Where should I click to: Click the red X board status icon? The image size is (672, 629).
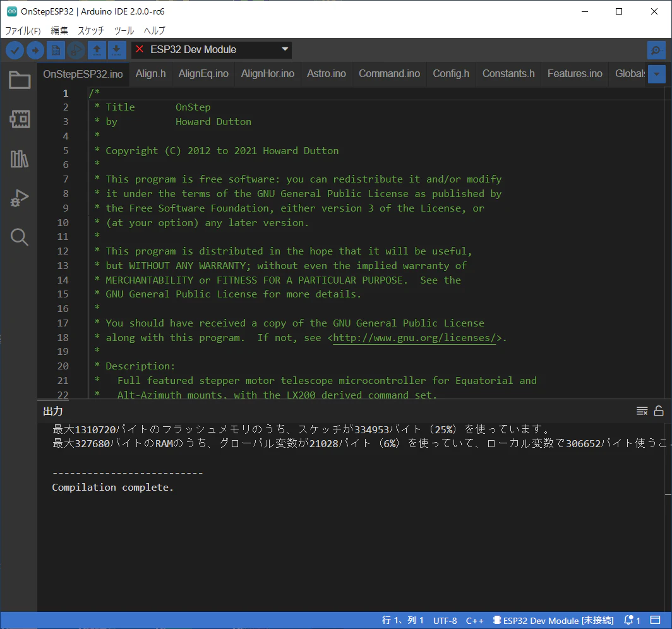click(140, 49)
